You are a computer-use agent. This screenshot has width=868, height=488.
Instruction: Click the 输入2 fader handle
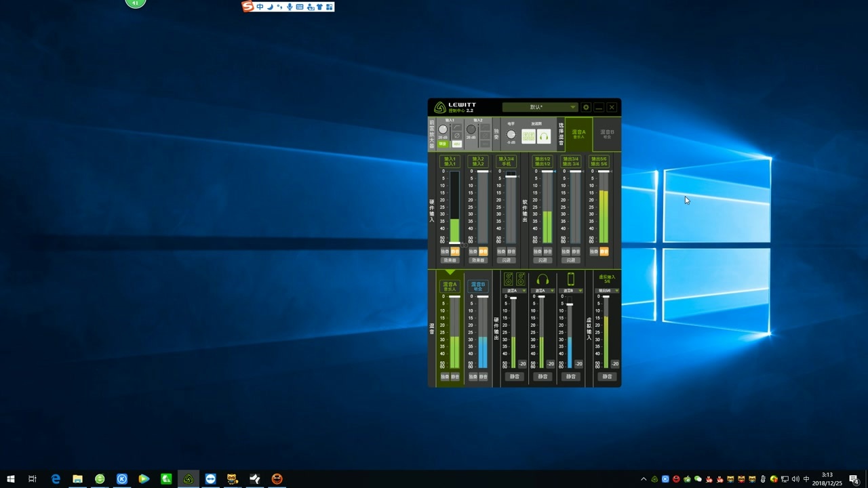[483, 171]
